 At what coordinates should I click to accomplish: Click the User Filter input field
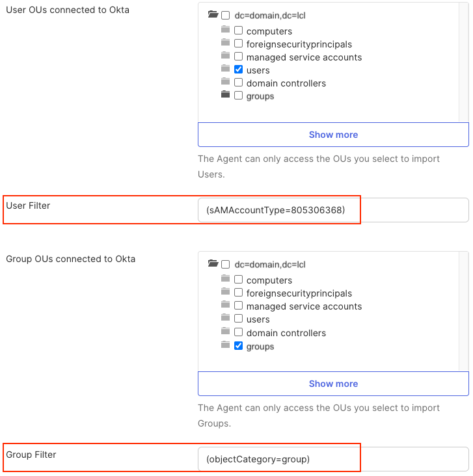(x=333, y=210)
